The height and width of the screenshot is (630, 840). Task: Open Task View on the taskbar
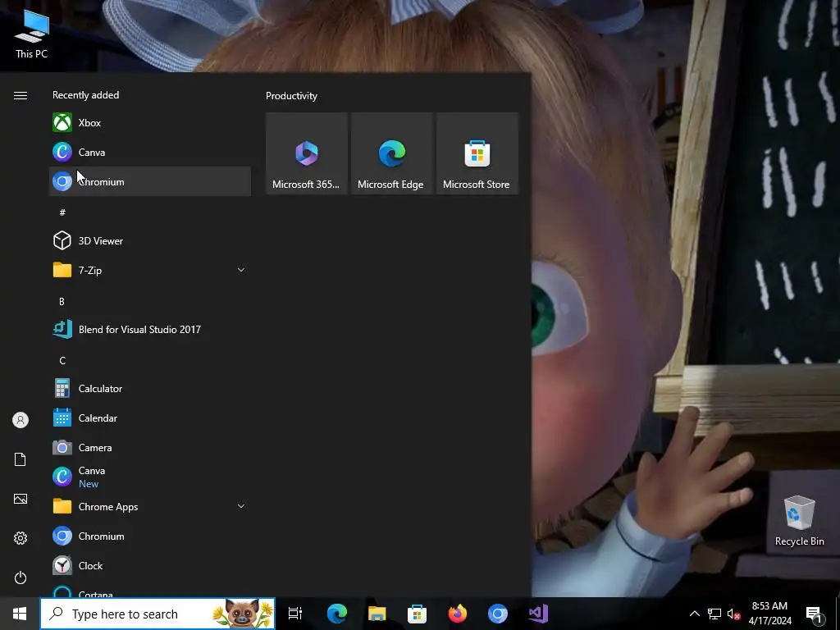295,614
